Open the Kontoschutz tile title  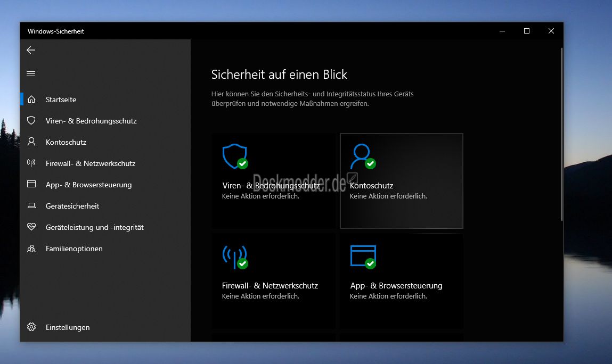(x=371, y=186)
